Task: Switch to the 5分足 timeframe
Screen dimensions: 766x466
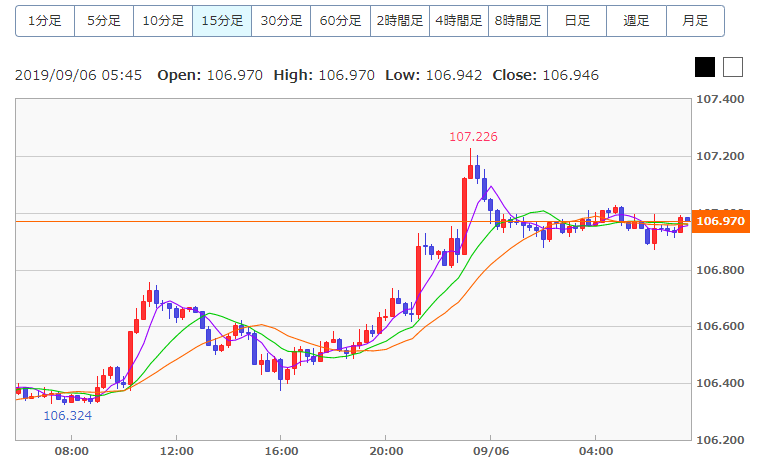Action: click(104, 21)
